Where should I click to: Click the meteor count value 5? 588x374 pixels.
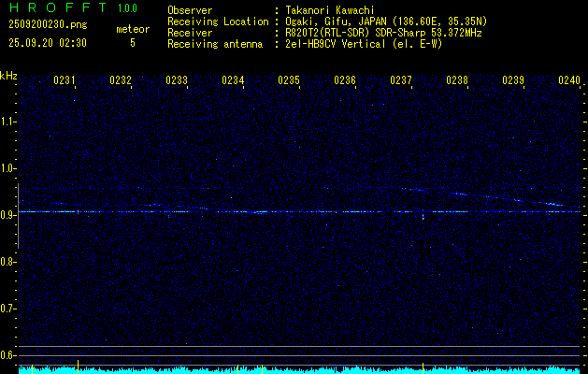tap(133, 43)
